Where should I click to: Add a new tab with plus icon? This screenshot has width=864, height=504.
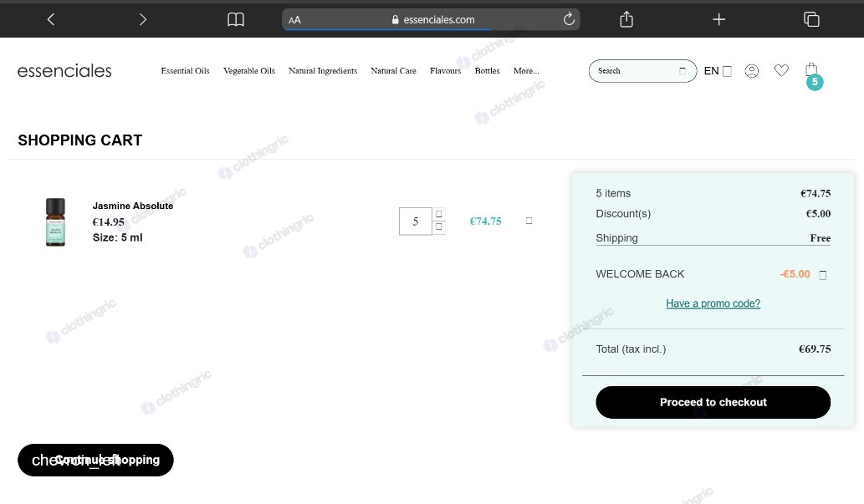tap(718, 20)
